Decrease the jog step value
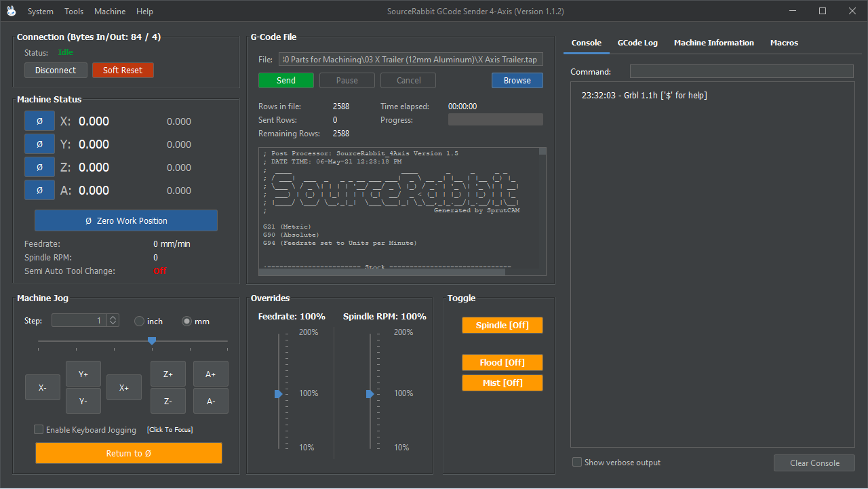 click(x=113, y=324)
